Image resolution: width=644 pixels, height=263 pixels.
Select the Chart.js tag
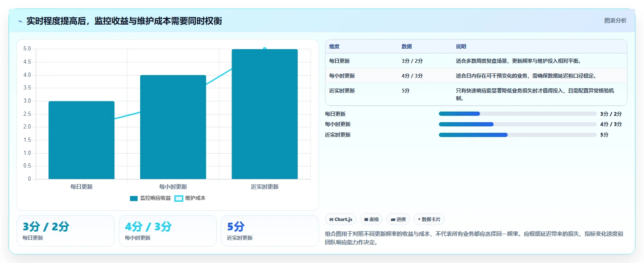coord(341,219)
